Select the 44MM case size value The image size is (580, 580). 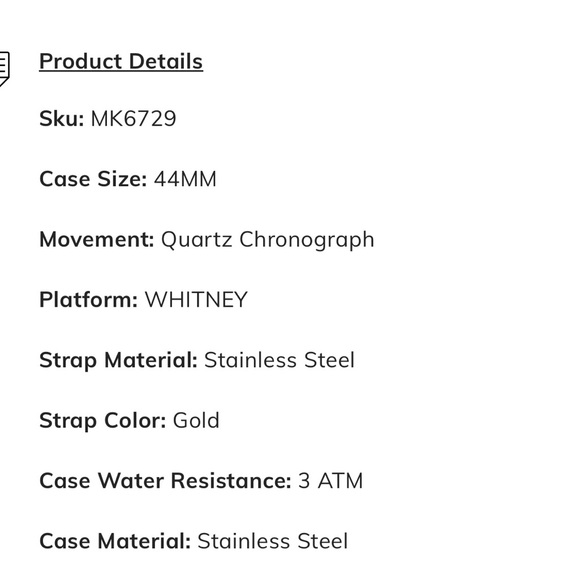point(185,179)
